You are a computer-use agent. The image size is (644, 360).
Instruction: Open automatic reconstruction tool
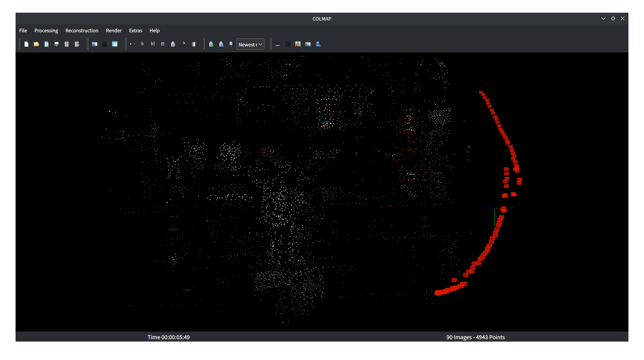133,44
